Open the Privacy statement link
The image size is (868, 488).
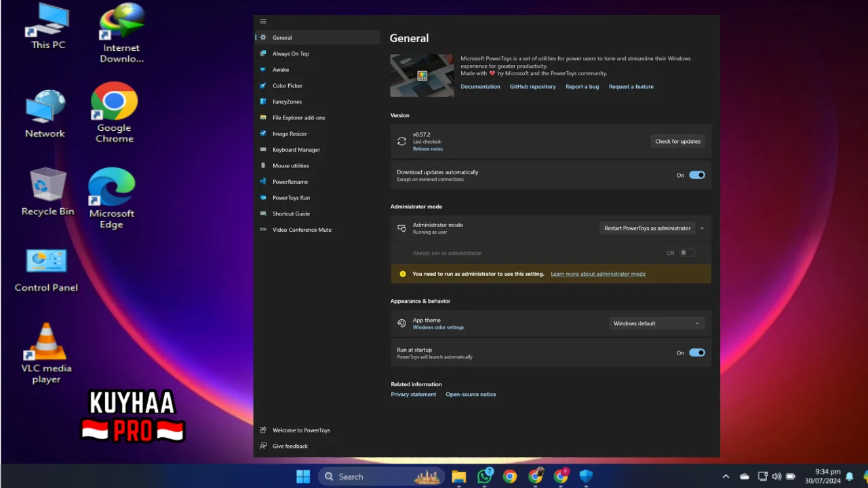(414, 394)
